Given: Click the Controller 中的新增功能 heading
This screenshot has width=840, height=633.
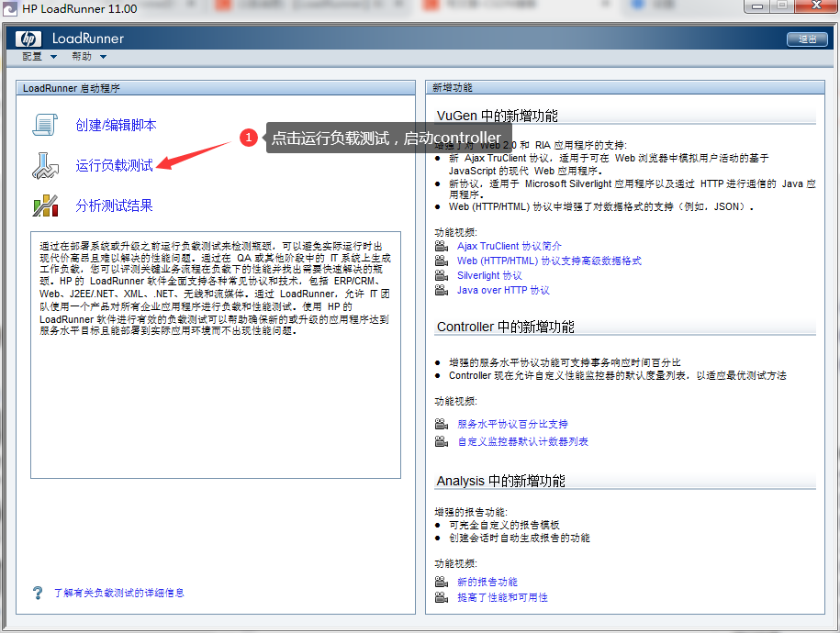Looking at the screenshot, I should point(506,327).
